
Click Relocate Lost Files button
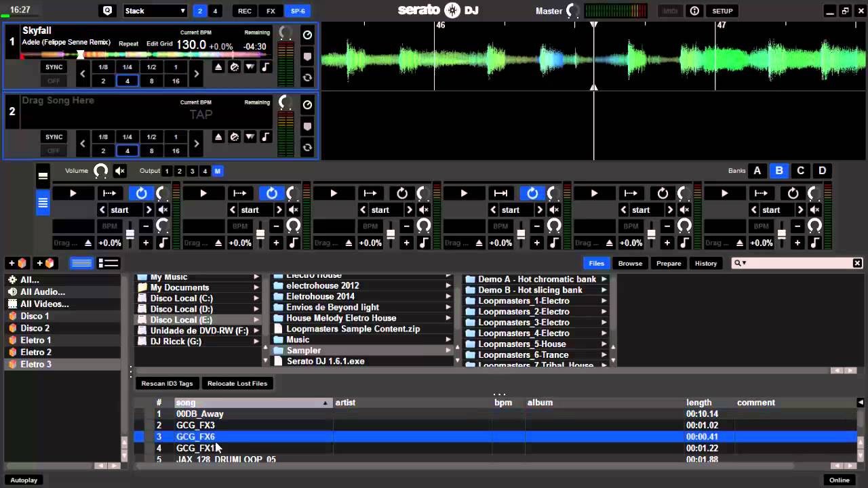(237, 384)
